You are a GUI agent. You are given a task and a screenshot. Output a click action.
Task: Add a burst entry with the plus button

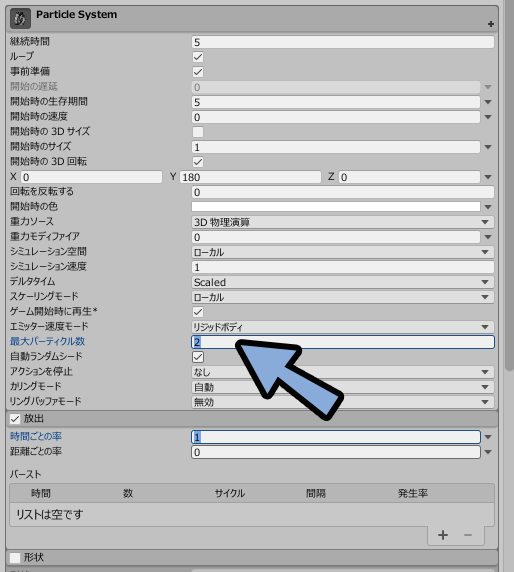click(443, 535)
